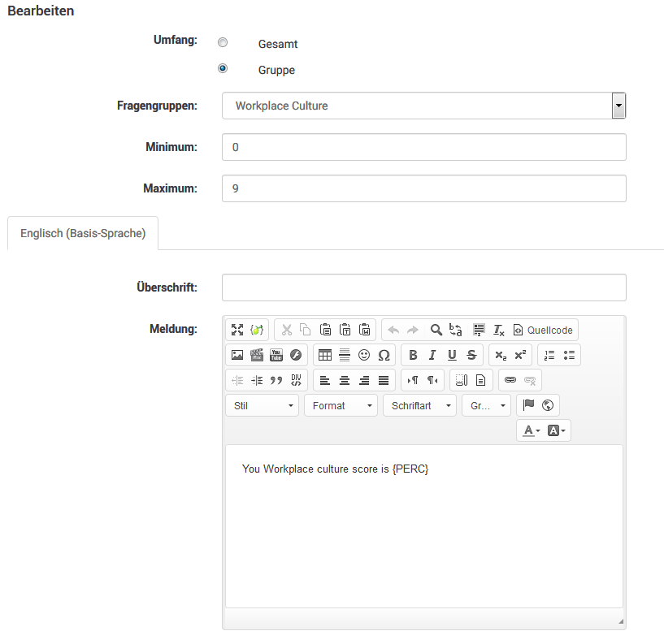Apply block quote formatting
This screenshot has height=644, width=664.
tap(276, 380)
